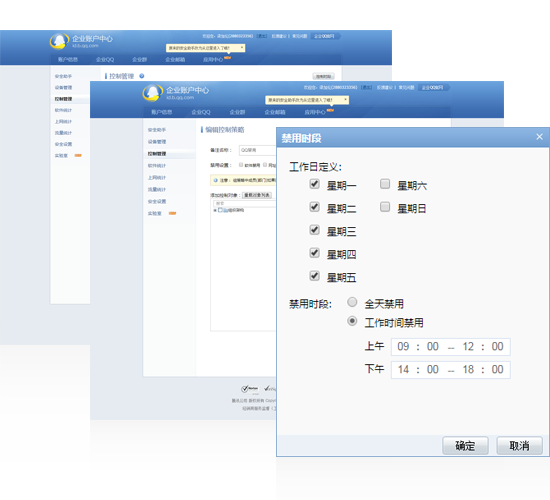This screenshot has height=500, width=550.
Task: Select 软件统计 in the back window sidebar
Action: pos(63,110)
